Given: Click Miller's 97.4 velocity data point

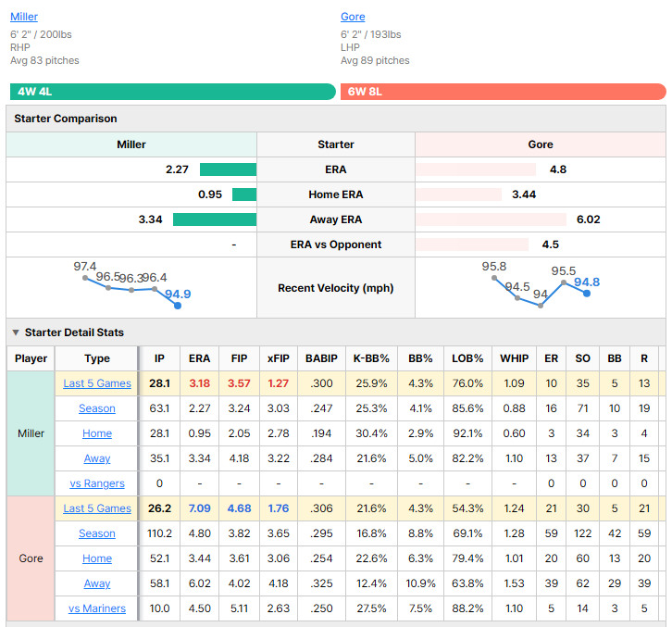Looking at the screenshot, I should (85, 278).
